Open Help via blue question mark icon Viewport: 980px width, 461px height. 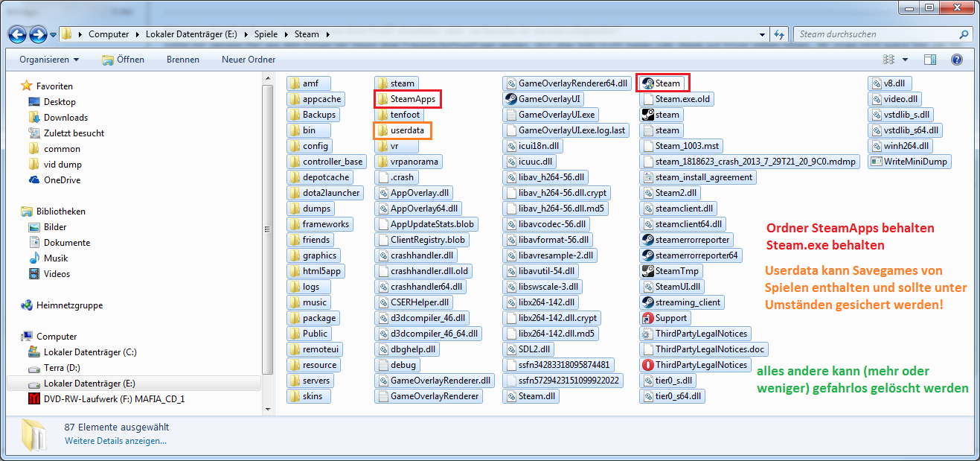pos(957,60)
